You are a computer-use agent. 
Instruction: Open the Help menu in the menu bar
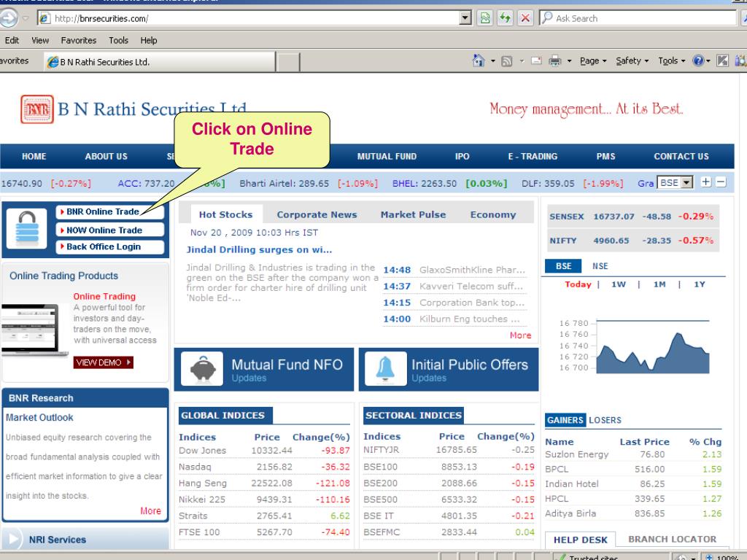coord(149,41)
